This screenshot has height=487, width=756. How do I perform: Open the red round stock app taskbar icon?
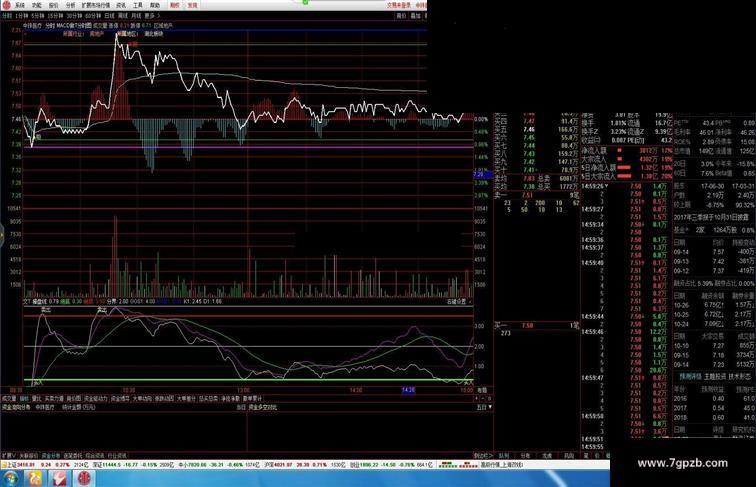tap(84, 479)
